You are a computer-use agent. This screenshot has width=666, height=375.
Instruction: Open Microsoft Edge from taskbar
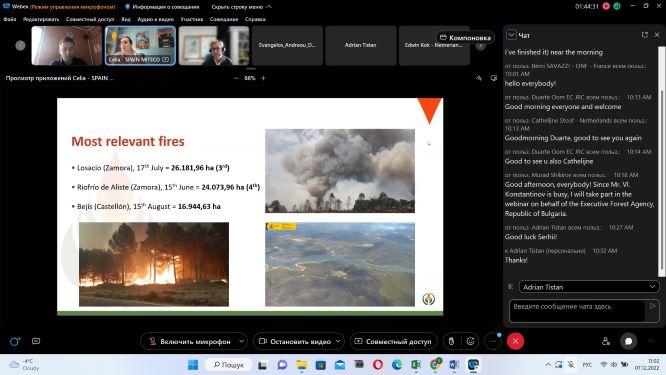(x=397, y=365)
